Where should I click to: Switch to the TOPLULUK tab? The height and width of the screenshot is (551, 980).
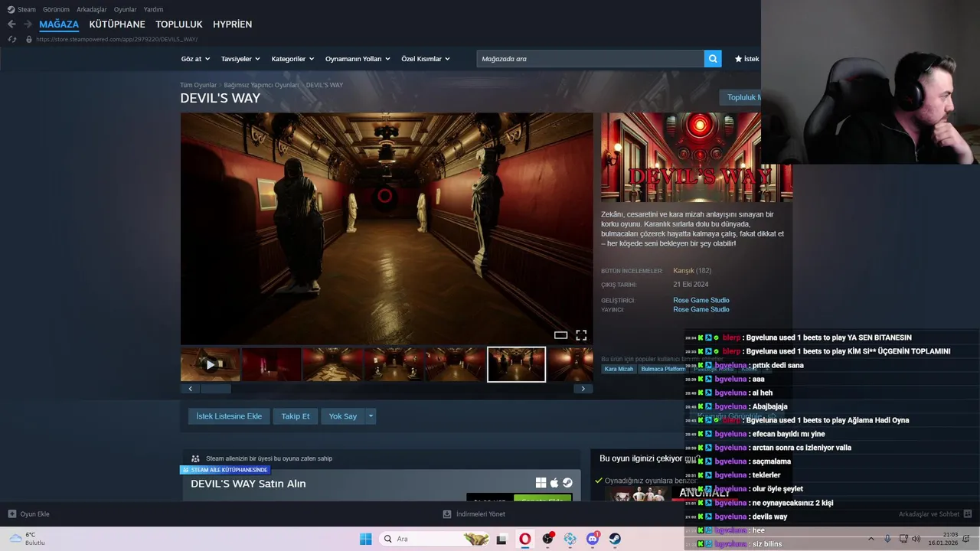179,24
